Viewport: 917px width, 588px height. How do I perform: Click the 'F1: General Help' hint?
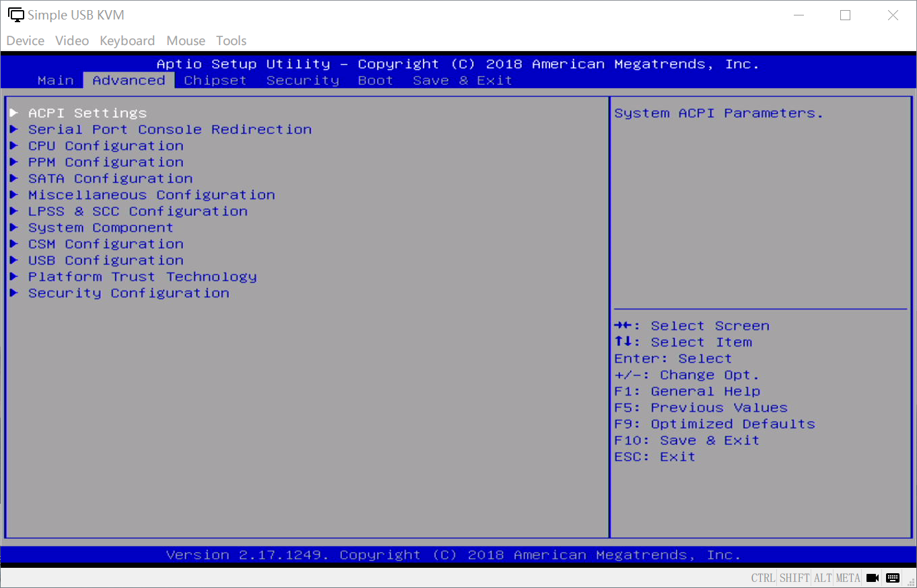[x=687, y=391]
